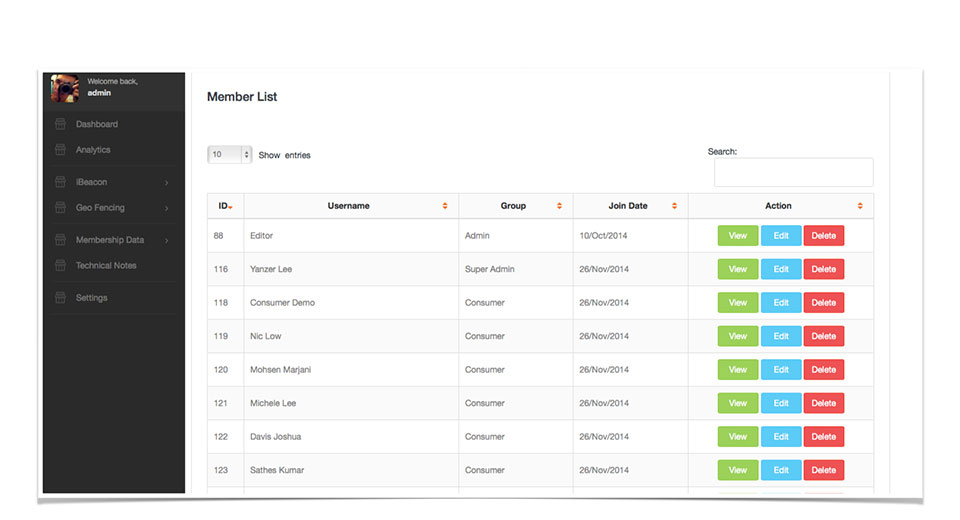The height and width of the screenshot is (520, 960).
Task: Click the Membership Data sidebar icon
Action: 60,239
